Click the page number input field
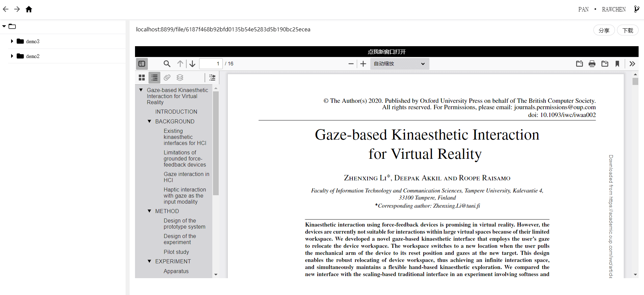The width and height of the screenshot is (644, 295). coord(211,63)
